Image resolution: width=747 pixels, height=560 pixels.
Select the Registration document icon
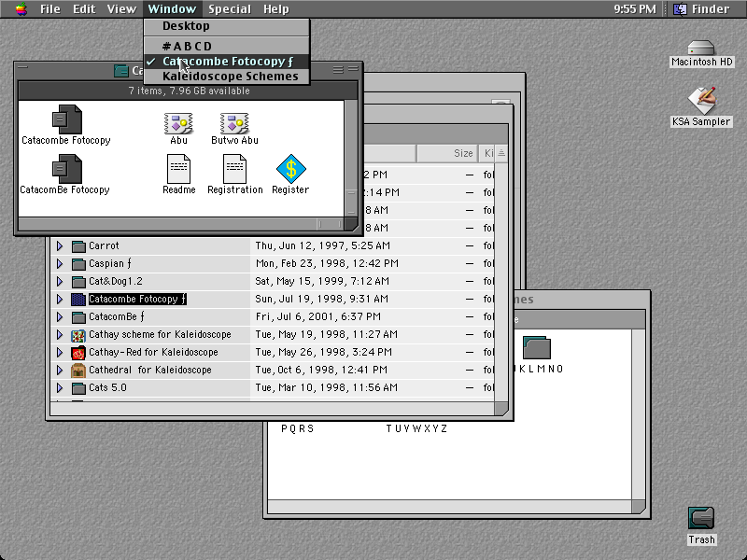coord(235,169)
